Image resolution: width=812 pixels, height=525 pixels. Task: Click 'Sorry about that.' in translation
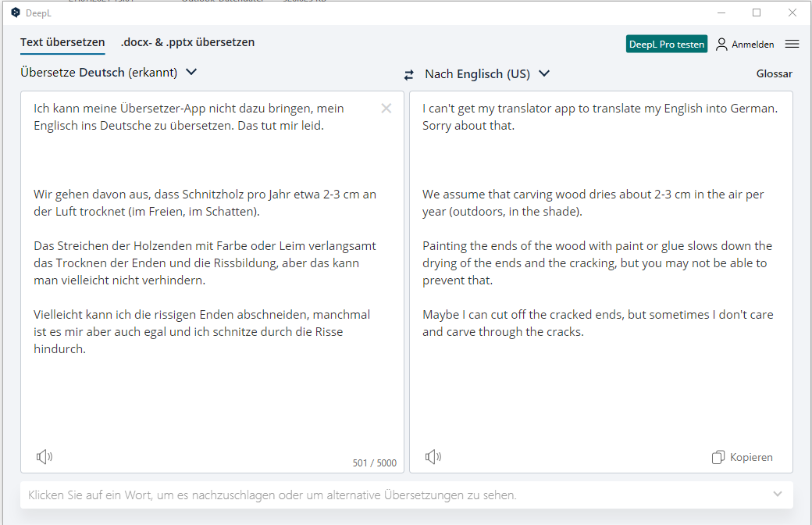[468, 126]
